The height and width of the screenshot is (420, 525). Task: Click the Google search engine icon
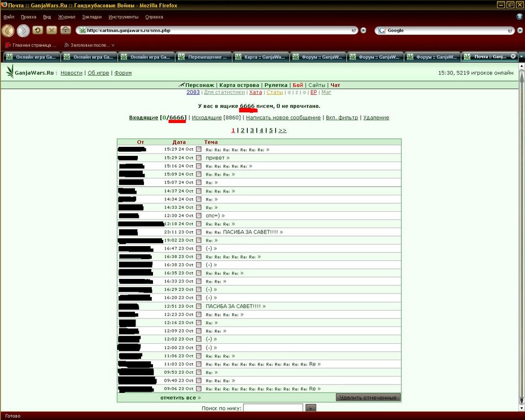point(382,30)
